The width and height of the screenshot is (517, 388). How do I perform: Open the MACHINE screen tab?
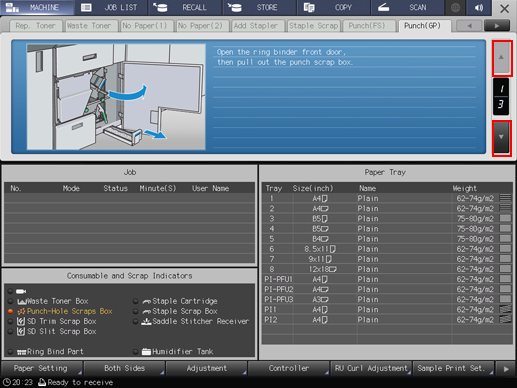click(37, 7)
